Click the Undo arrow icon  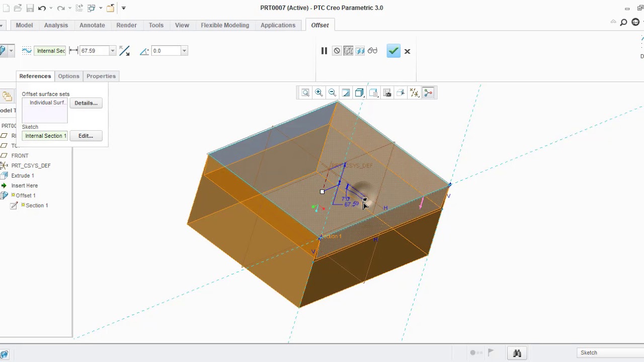tap(42, 8)
